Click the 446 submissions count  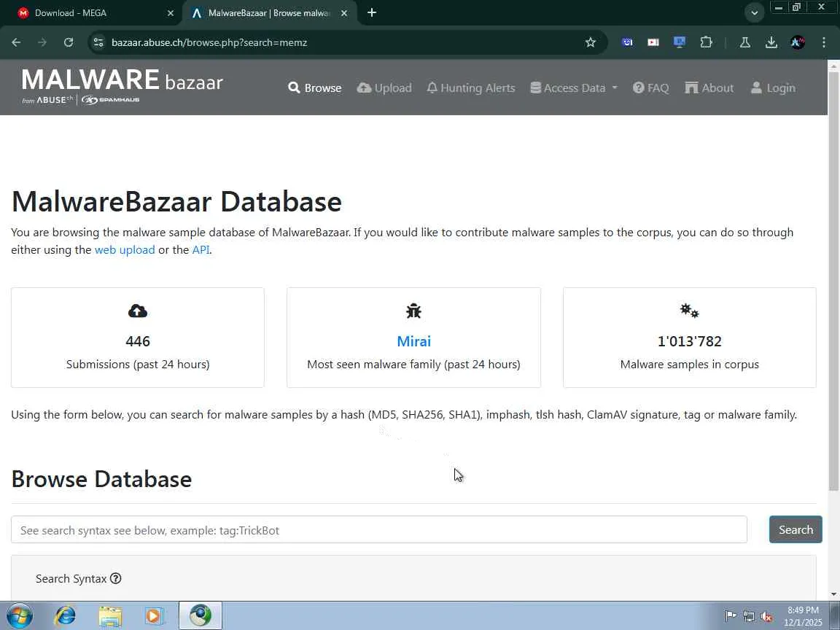(138, 341)
